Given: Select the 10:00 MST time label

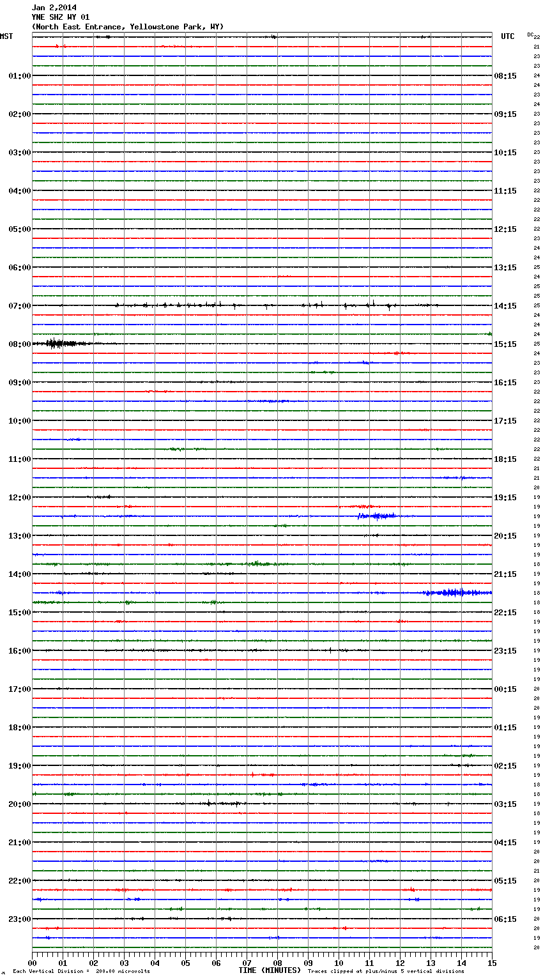Looking at the screenshot, I should 20,421.
